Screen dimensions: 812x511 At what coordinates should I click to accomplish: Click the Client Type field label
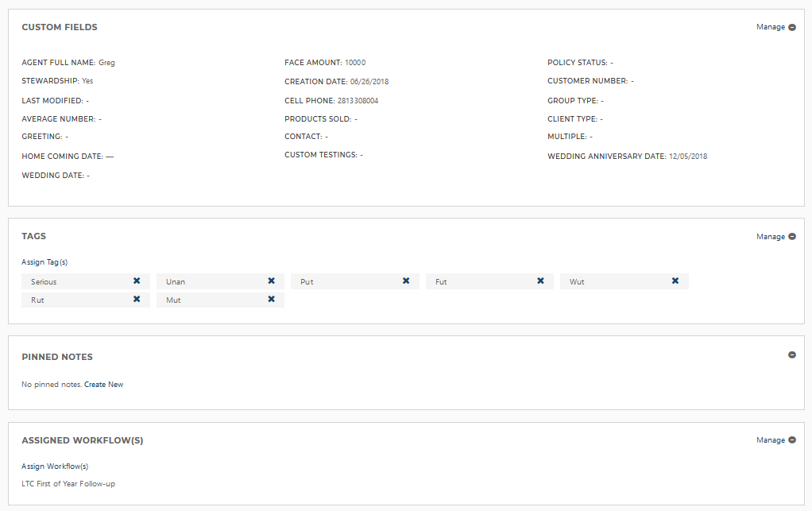pyautogui.click(x=572, y=118)
